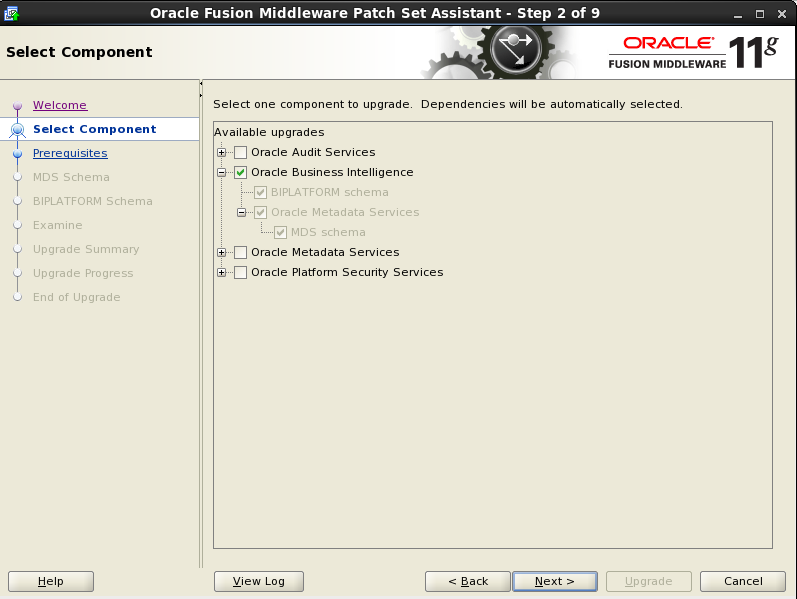Click the Upgrade Summary step in sidebar

pos(86,249)
